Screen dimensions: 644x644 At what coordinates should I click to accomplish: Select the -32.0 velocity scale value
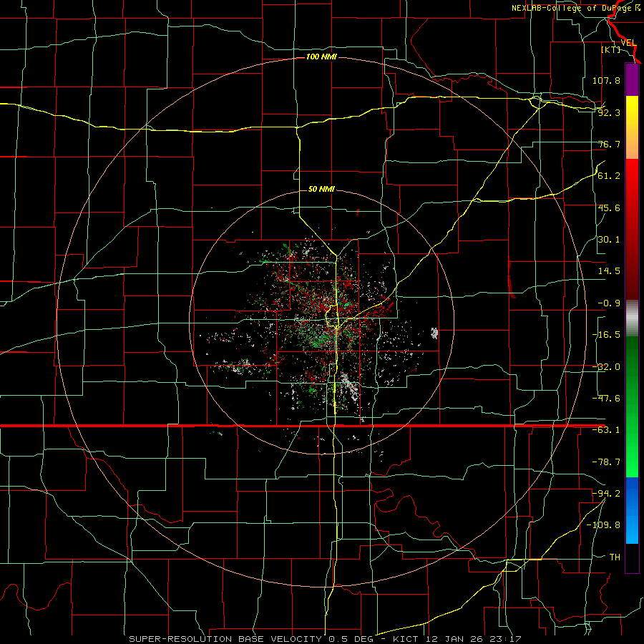(x=606, y=367)
